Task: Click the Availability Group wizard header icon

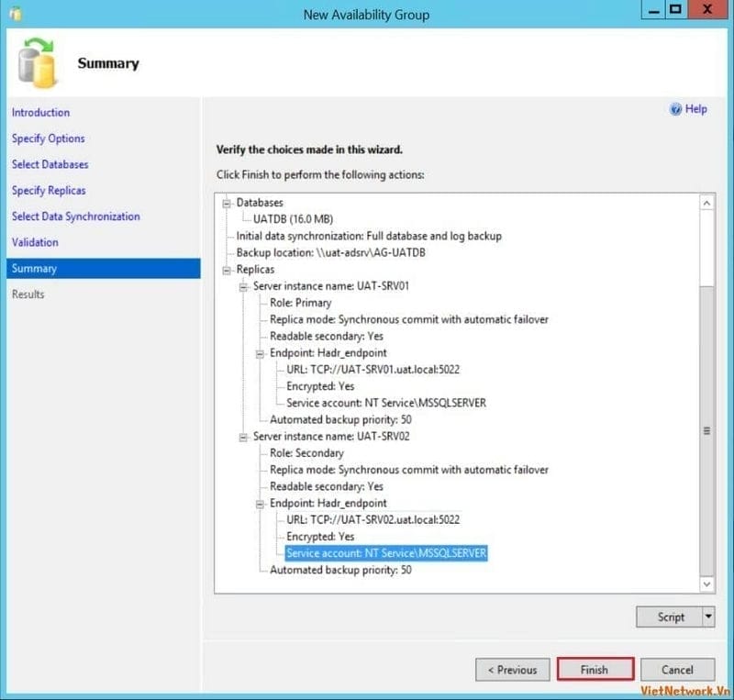Action: tap(38, 61)
